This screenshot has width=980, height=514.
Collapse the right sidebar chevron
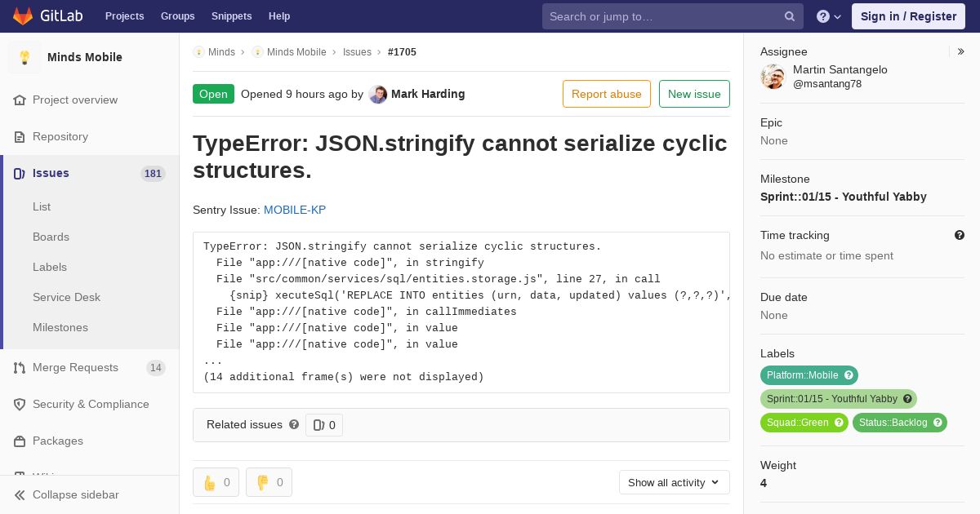tap(961, 51)
